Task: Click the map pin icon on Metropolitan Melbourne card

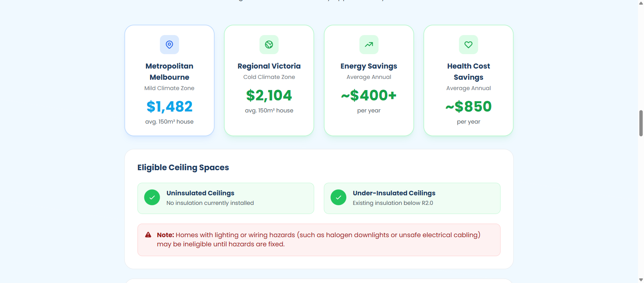Action: point(169,45)
